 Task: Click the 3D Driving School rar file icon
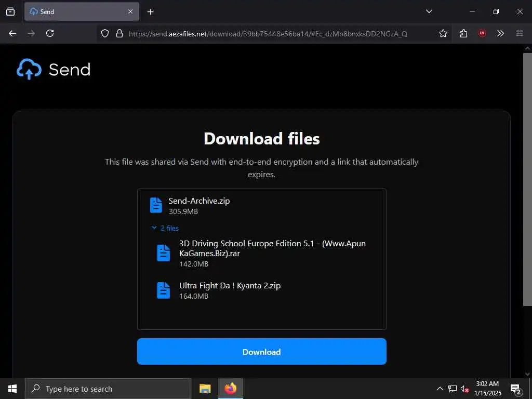tap(163, 253)
